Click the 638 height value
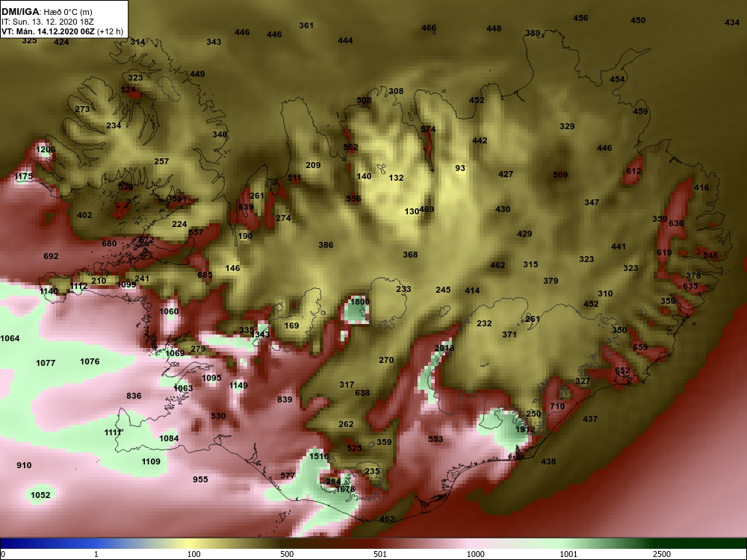This screenshot has width=747, height=560. coord(362,393)
